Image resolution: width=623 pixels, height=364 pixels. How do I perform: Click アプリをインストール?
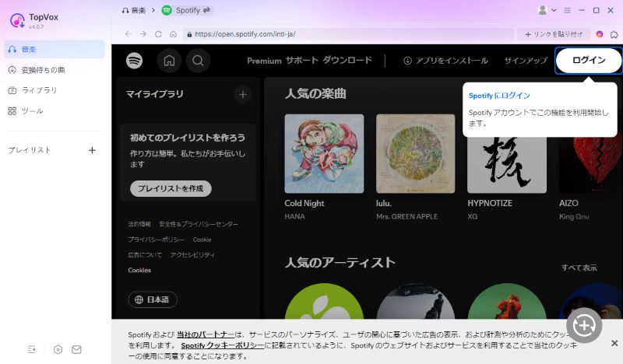(445, 61)
